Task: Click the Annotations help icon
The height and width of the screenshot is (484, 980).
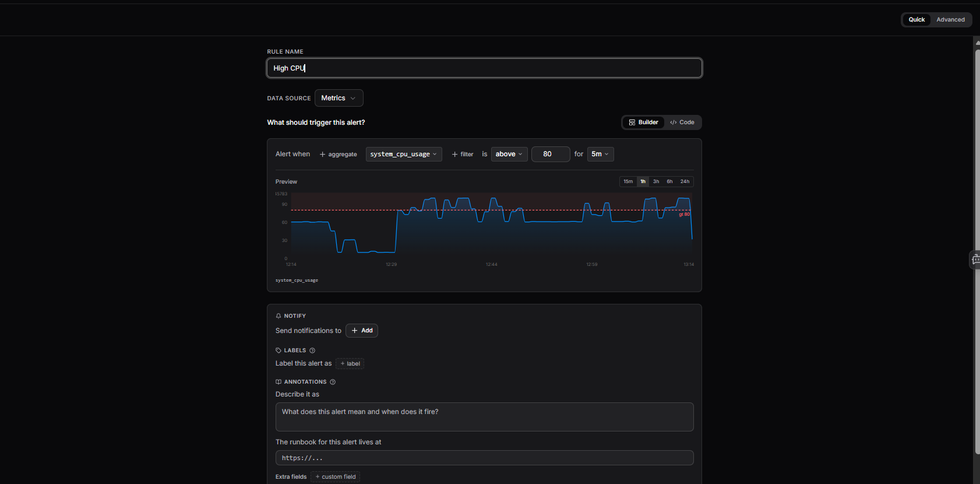Action: [333, 382]
